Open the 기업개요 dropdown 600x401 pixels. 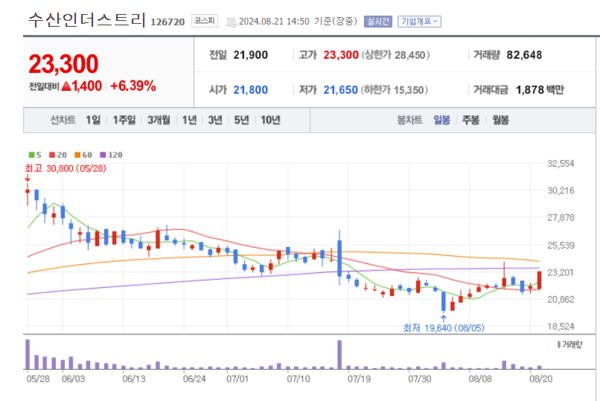pos(419,21)
